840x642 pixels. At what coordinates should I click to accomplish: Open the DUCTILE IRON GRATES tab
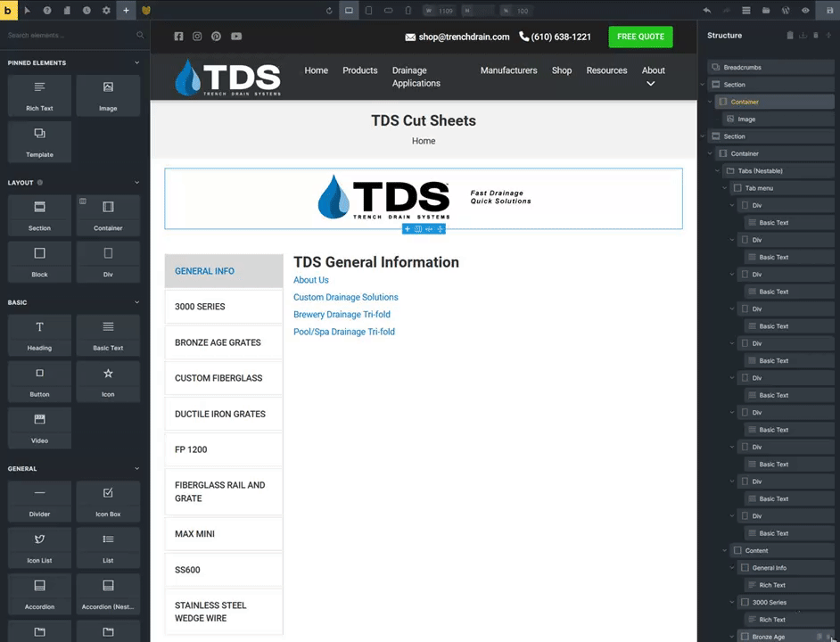pos(224,414)
